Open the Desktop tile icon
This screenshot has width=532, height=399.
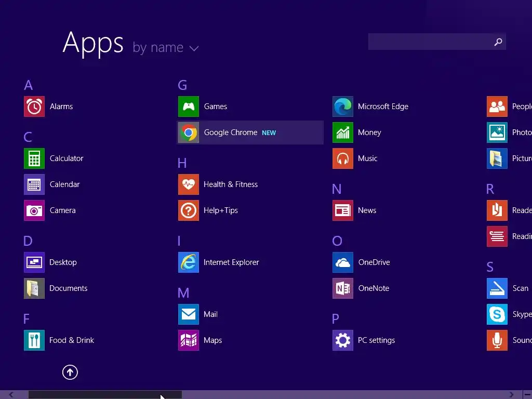[x=34, y=262]
